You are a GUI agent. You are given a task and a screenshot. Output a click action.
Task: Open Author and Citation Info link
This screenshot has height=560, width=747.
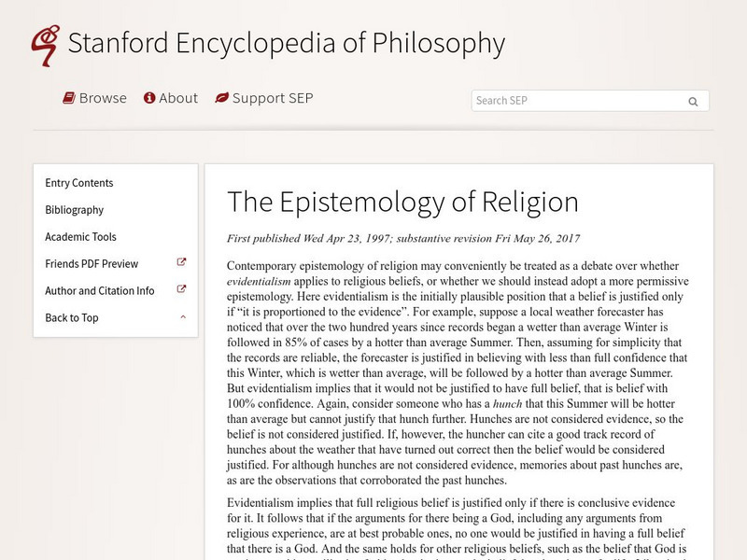(100, 290)
